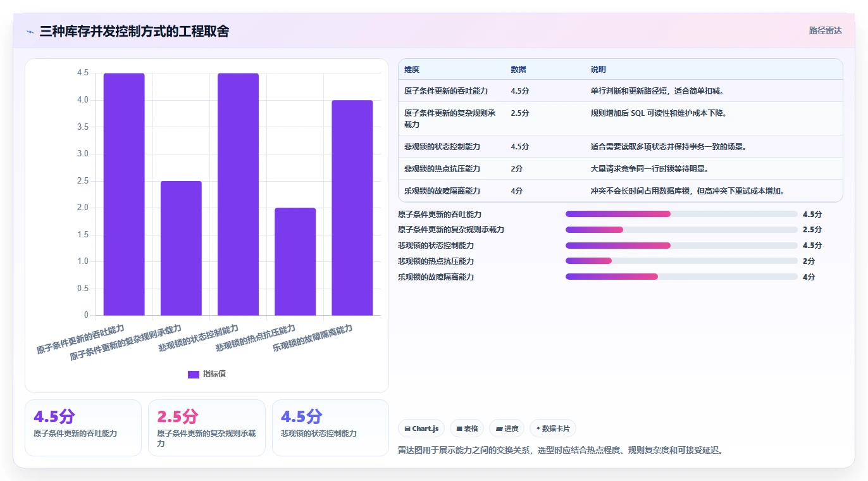Select the 原子条件更新的吞吐能力 bar in the chart

(x=124, y=194)
